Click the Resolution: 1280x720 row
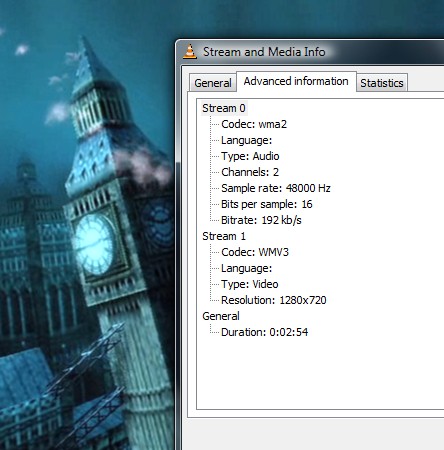The image size is (444, 450). coord(274,300)
